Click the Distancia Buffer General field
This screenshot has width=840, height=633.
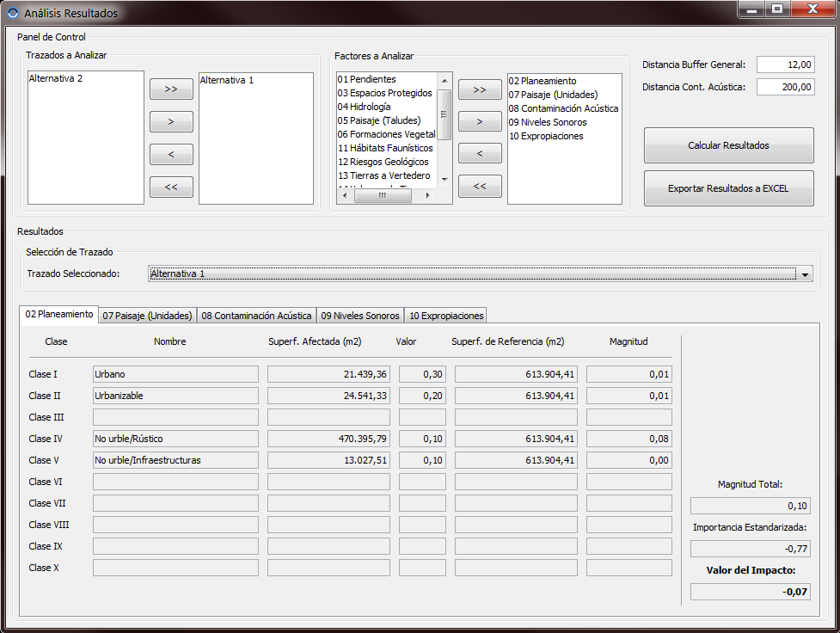(785, 65)
